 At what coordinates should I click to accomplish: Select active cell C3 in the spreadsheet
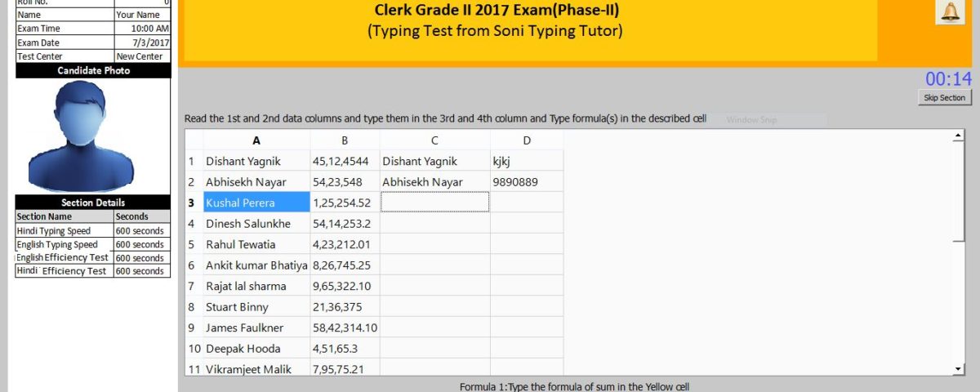[434, 202]
